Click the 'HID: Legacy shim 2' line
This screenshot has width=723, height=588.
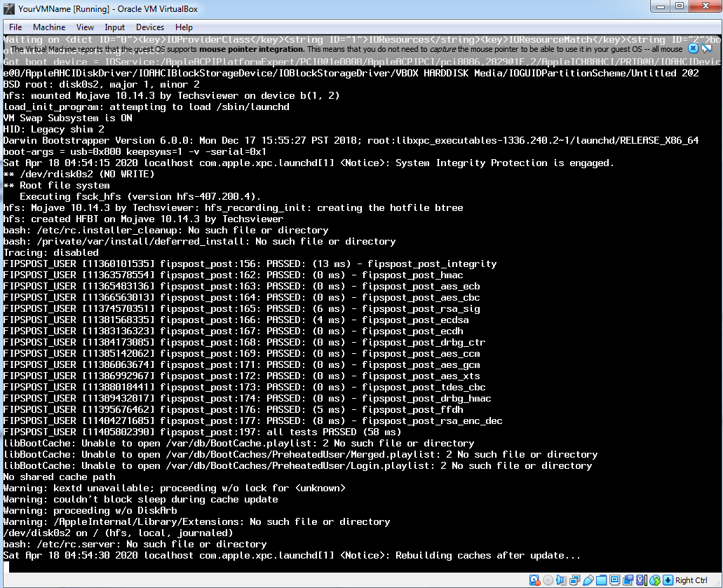pos(53,129)
